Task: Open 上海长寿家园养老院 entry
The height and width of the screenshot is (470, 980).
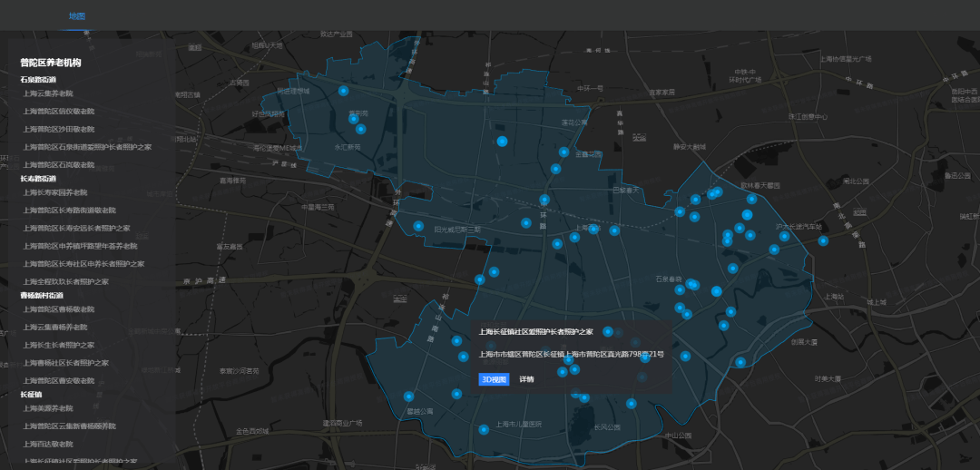Action: coord(55,192)
